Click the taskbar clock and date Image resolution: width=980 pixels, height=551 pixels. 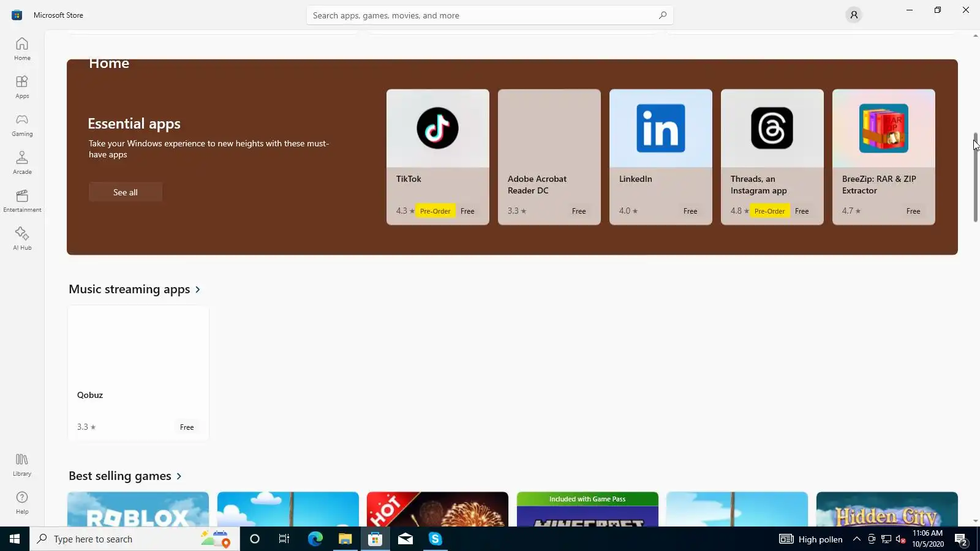click(927, 539)
